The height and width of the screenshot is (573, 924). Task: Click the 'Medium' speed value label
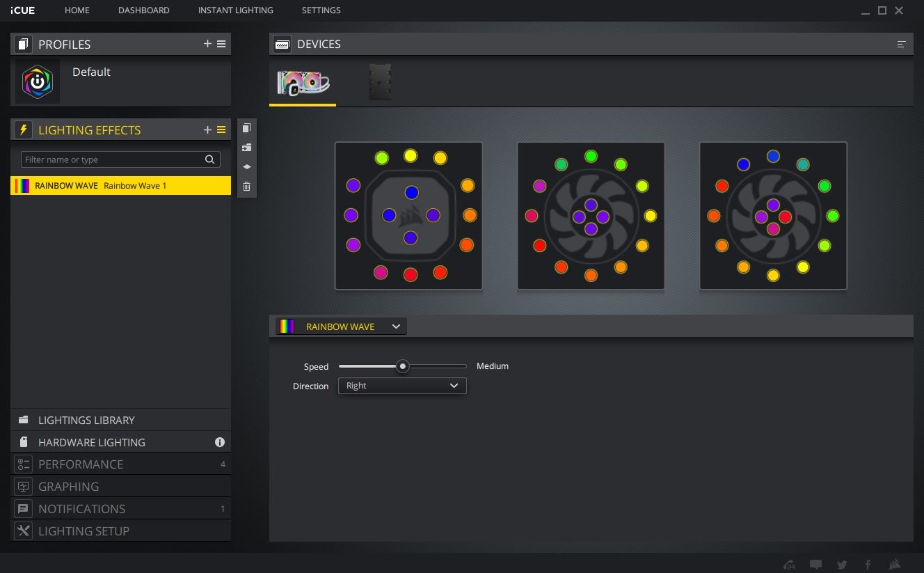pyautogui.click(x=493, y=366)
